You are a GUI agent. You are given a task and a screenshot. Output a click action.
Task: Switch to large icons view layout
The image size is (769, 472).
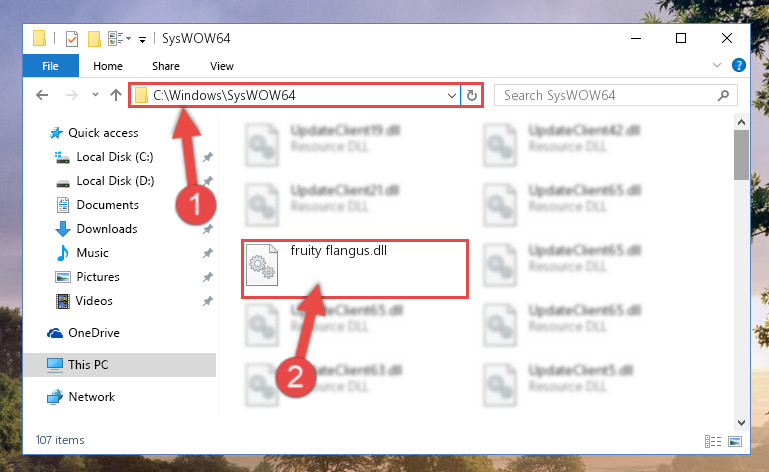pos(735,442)
